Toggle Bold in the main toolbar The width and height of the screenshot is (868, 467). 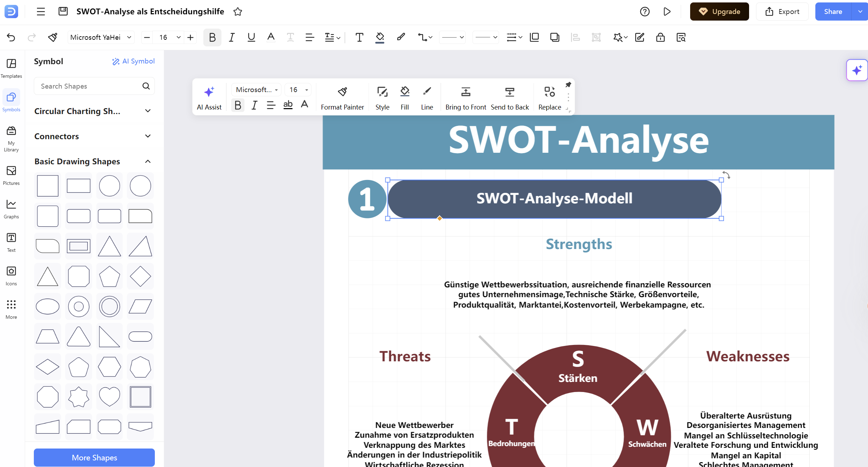point(212,37)
